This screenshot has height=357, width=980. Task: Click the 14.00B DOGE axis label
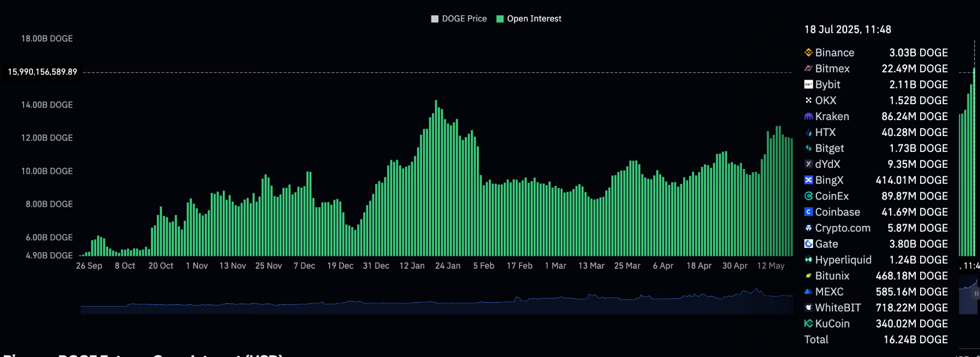click(x=47, y=105)
